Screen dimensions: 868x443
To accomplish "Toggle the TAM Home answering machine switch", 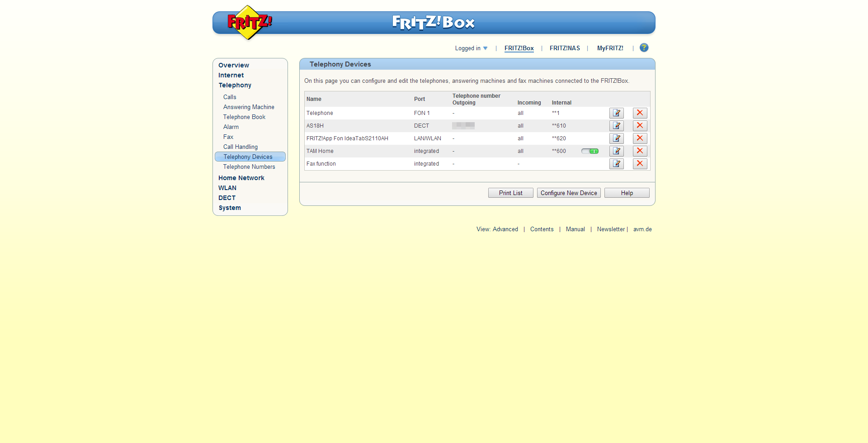I will point(590,151).
